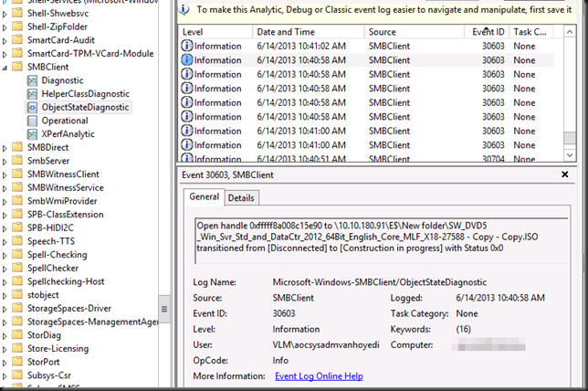This screenshot has width=588, height=391.
Task: Expand the SMBDirect tree node
Action: click(5, 148)
